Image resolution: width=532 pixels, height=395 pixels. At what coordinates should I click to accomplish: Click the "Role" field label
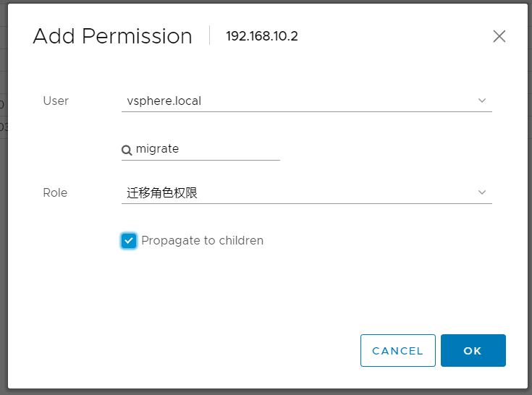click(55, 193)
